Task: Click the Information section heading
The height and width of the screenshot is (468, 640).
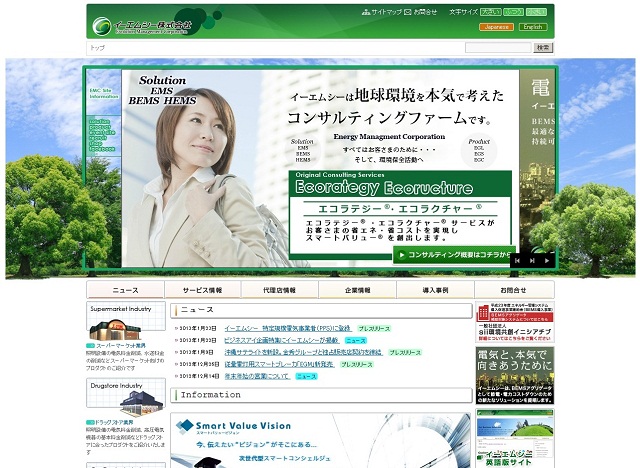Action: click(x=321, y=395)
